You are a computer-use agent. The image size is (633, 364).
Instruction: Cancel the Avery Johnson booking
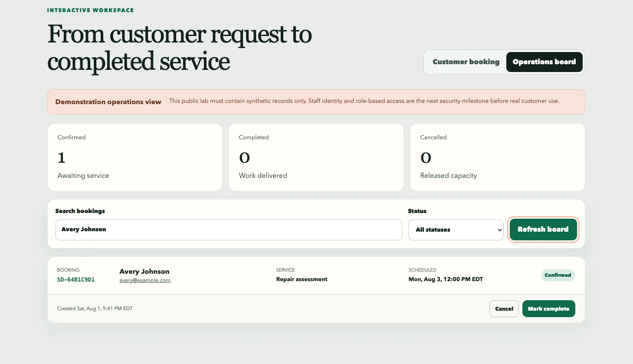[x=504, y=309]
